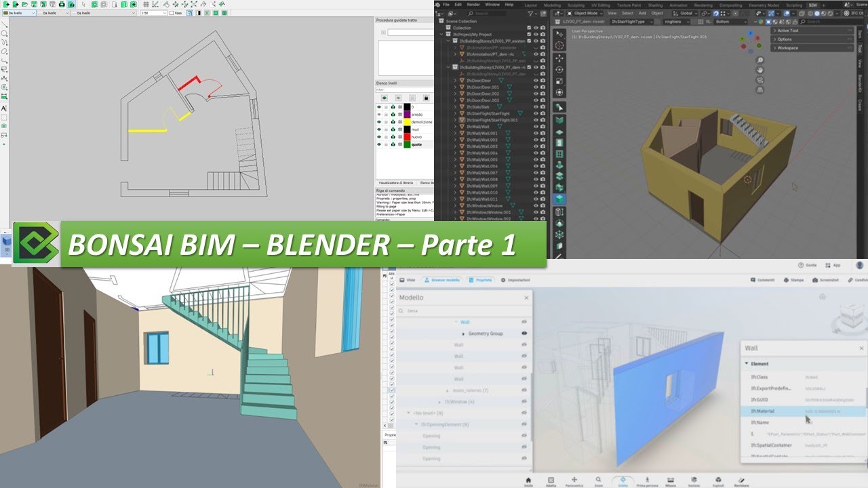Image resolution: width=868 pixels, height=488 pixels.
Task: Toggle visibility eye of layer 'arredo'
Action: click(x=379, y=115)
